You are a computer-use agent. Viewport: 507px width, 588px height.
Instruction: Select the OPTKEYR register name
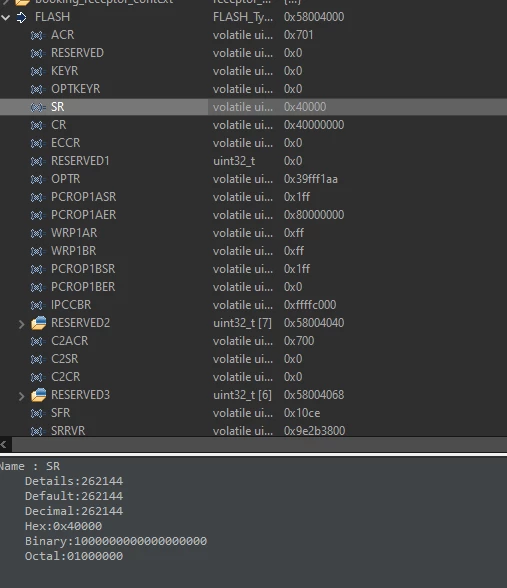[x=76, y=89]
